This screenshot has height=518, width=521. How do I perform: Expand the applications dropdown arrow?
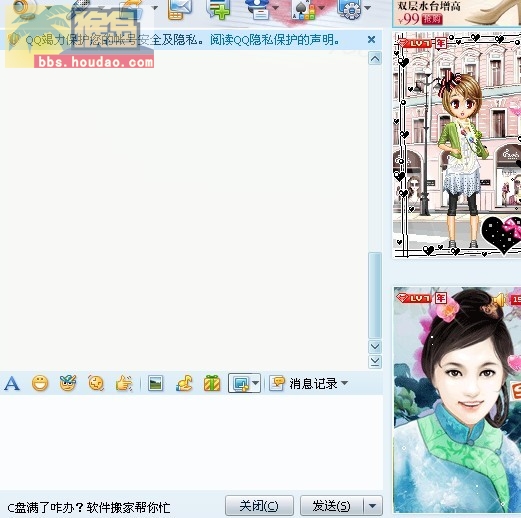[x=367, y=7]
